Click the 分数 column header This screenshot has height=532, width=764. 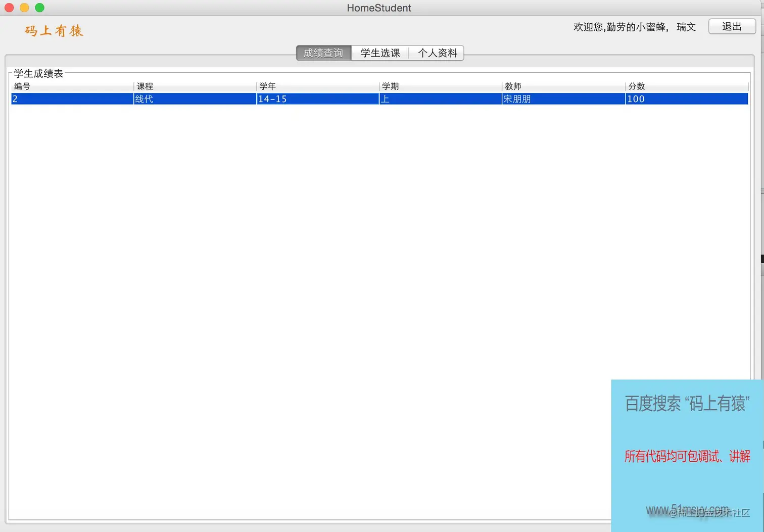point(687,86)
